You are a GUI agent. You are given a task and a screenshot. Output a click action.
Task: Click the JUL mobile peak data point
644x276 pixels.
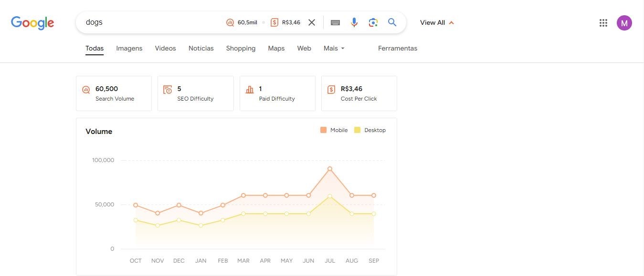pyautogui.click(x=330, y=169)
